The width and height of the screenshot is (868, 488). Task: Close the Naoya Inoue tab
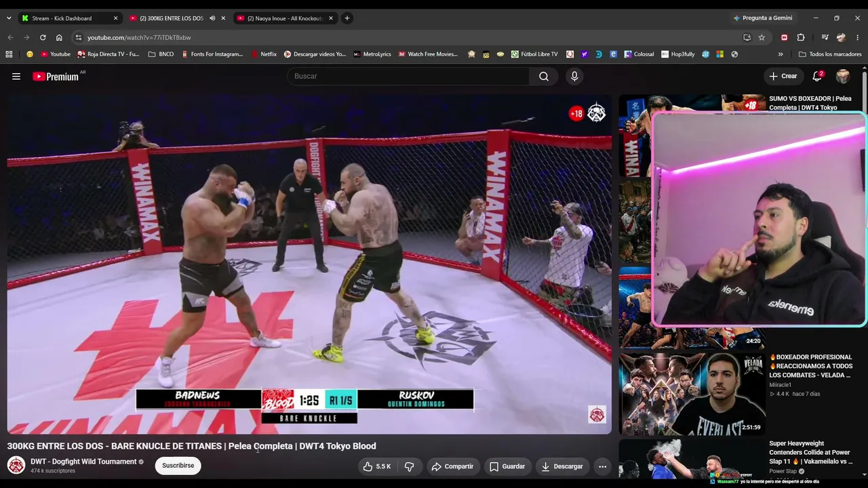click(331, 18)
